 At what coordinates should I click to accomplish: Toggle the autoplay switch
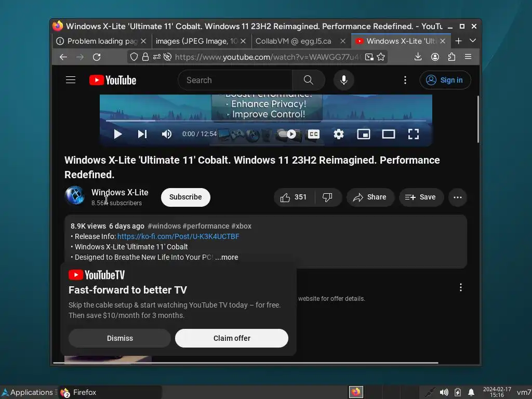pos(287,135)
